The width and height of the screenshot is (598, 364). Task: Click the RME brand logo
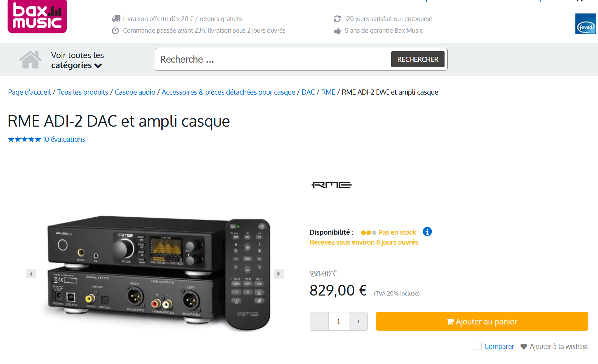(x=331, y=185)
